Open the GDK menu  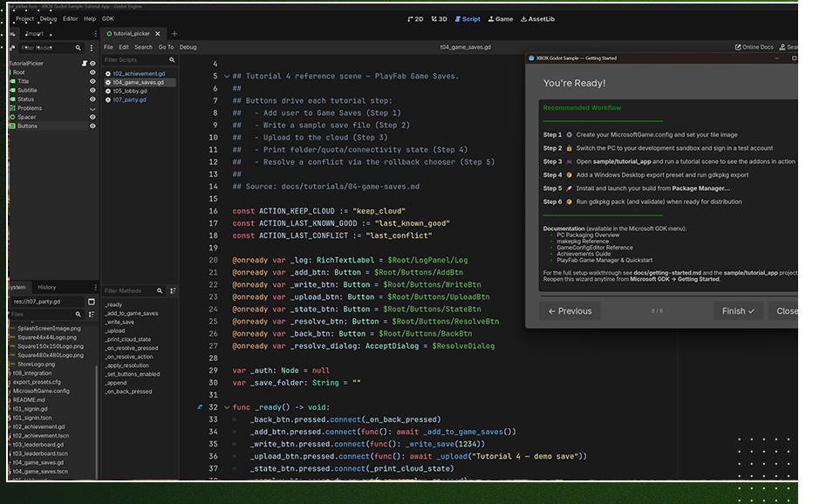[108, 18]
